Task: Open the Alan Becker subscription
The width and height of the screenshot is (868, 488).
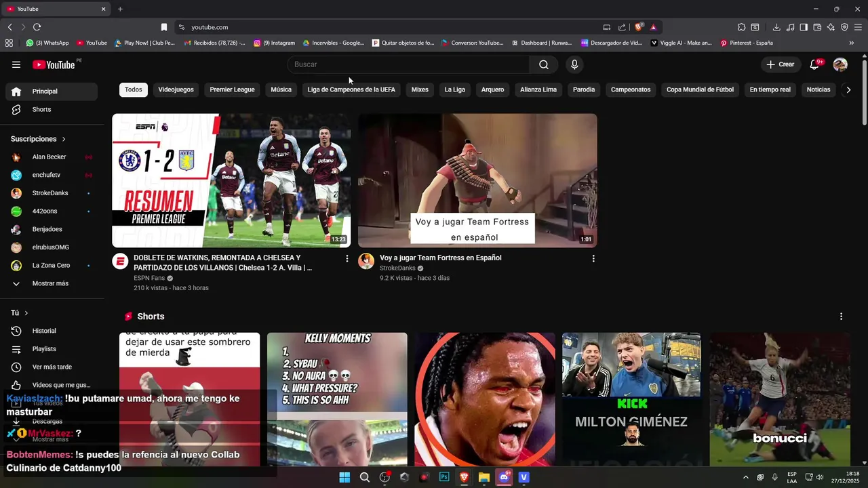Action: 52,157
